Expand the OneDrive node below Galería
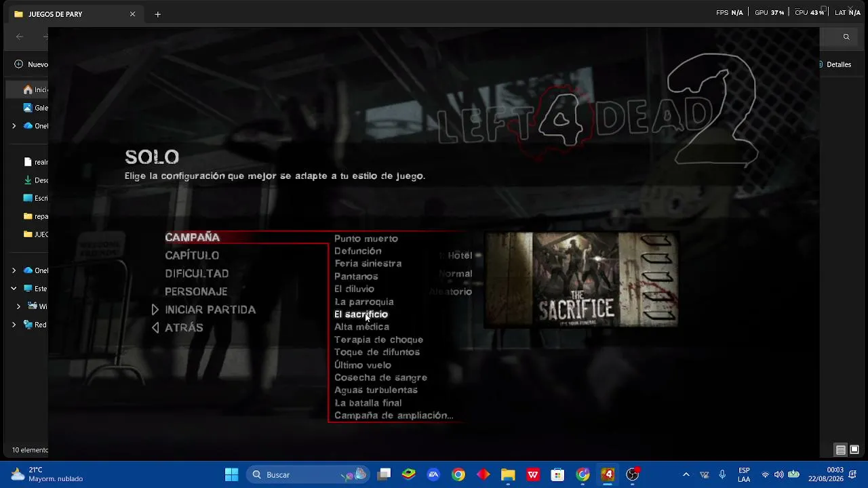This screenshot has width=868, height=488. pyautogui.click(x=14, y=126)
